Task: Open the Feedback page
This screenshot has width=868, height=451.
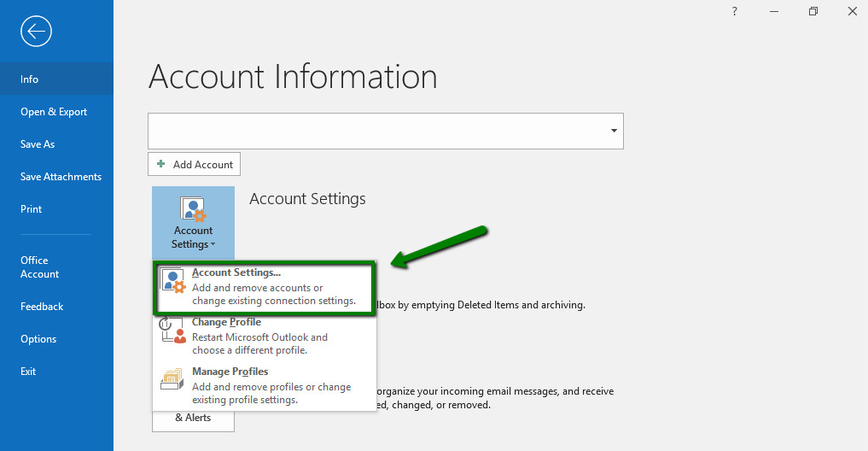Action: [42, 307]
